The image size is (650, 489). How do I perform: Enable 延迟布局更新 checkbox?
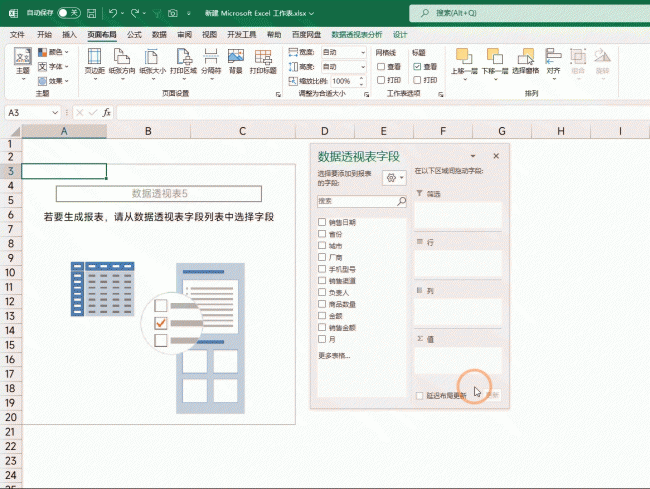(420, 396)
